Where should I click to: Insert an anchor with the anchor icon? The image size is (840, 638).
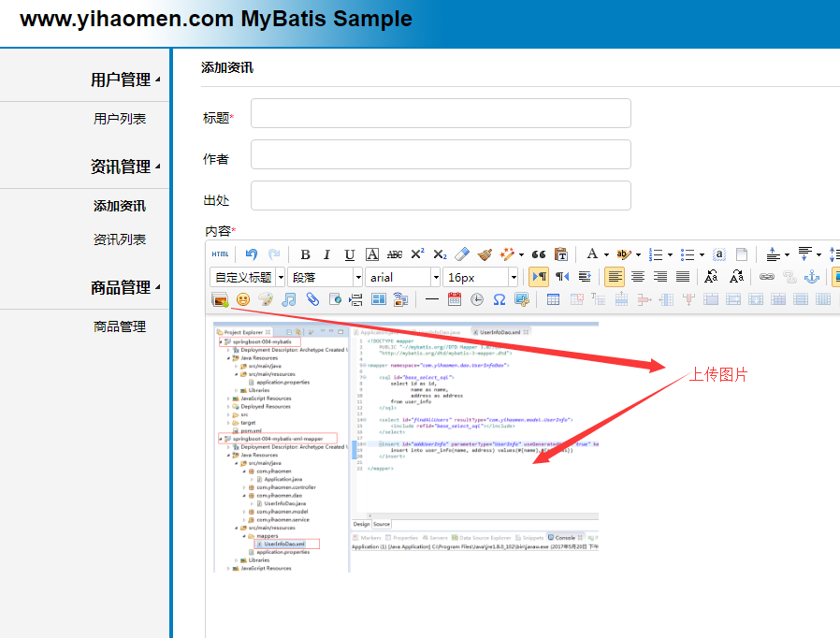pos(812,277)
